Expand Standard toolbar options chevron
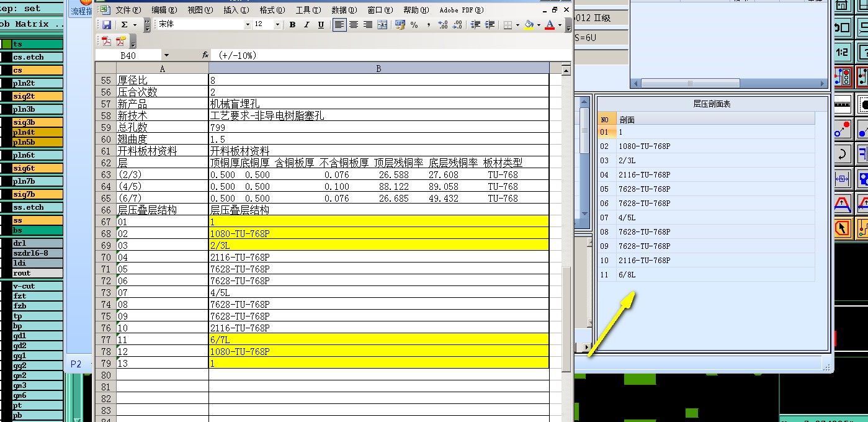 [x=147, y=25]
